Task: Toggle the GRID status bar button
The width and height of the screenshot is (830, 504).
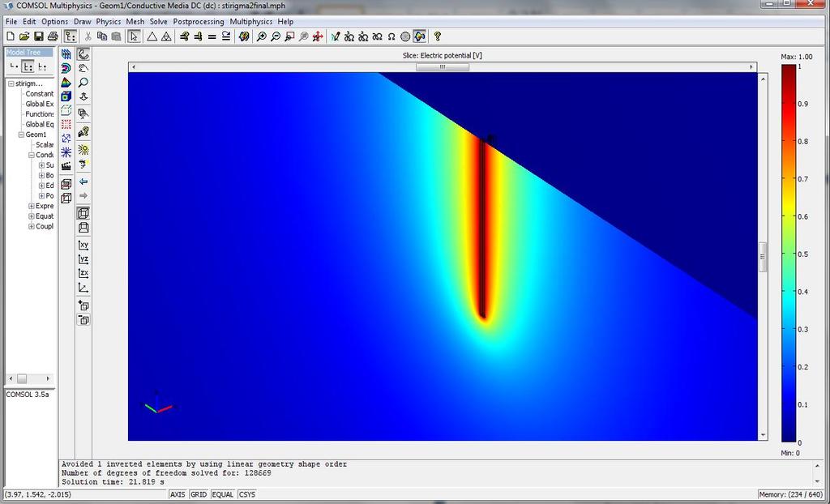Action: (199, 494)
